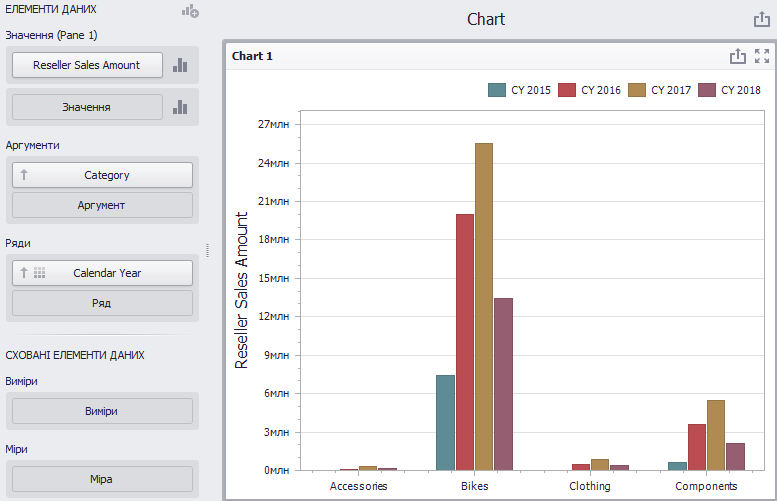
Task: Click the grid icon on Calendar Year
Action: pos(40,273)
